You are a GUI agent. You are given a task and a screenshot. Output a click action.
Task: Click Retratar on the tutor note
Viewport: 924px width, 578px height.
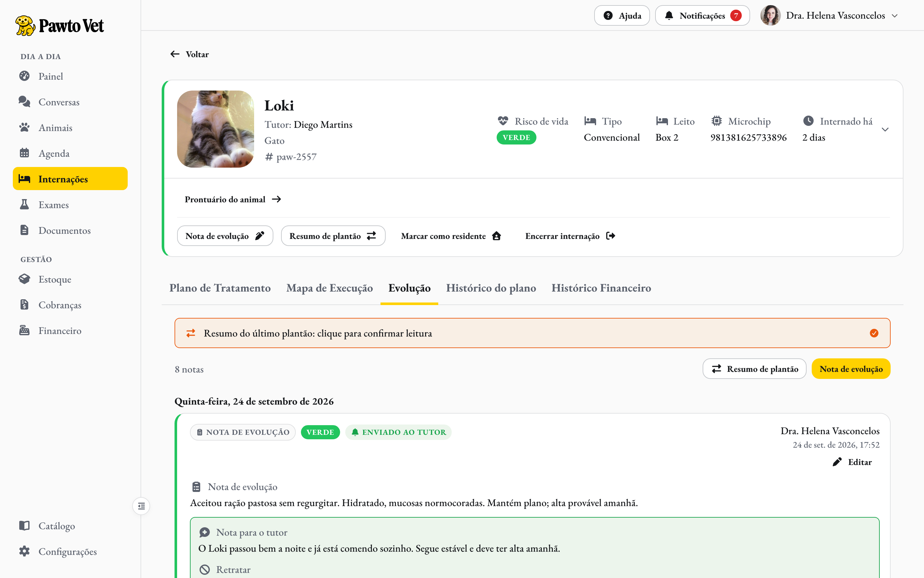[x=225, y=570]
